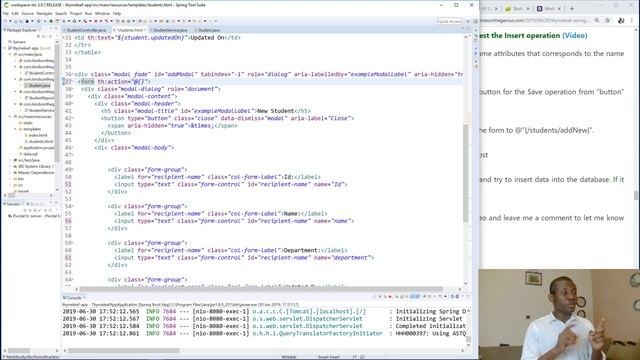Close the students.html editor tab
640x360 pixels.
pos(146,30)
